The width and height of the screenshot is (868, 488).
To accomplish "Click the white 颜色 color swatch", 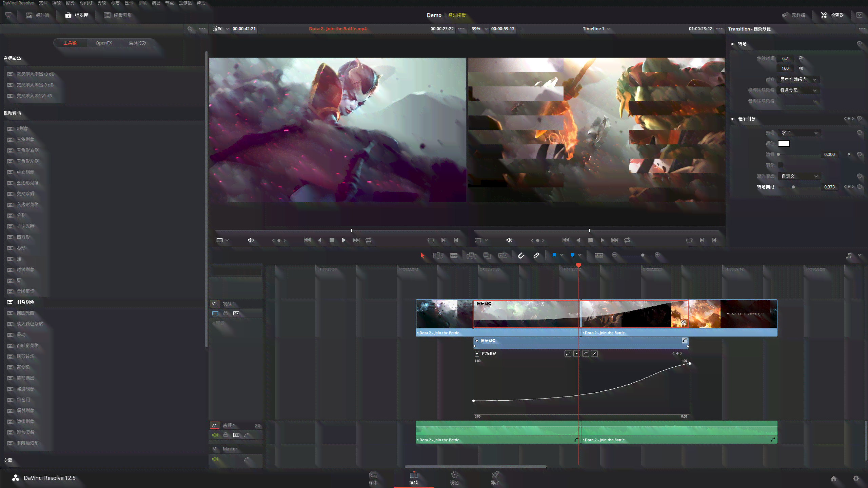I will click(784, 143).
